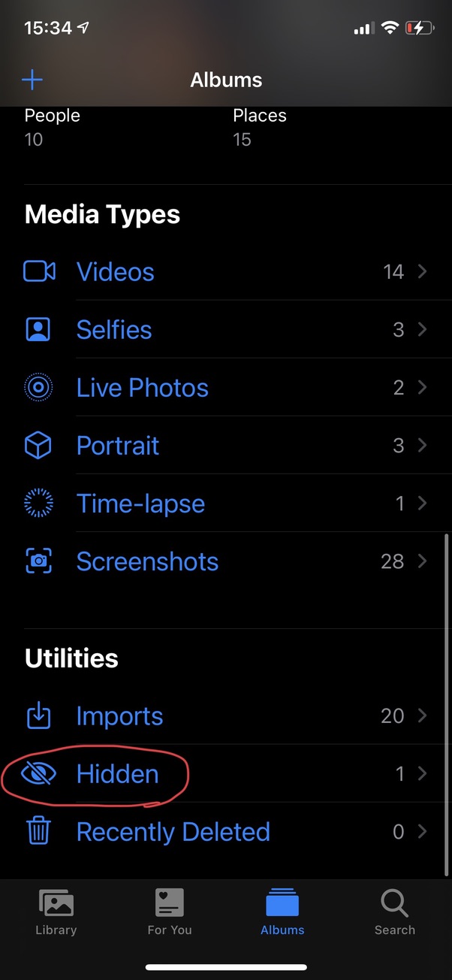452x980 pixels.
Task: Expand the Videos row chevron
Action: pos(422,271)
